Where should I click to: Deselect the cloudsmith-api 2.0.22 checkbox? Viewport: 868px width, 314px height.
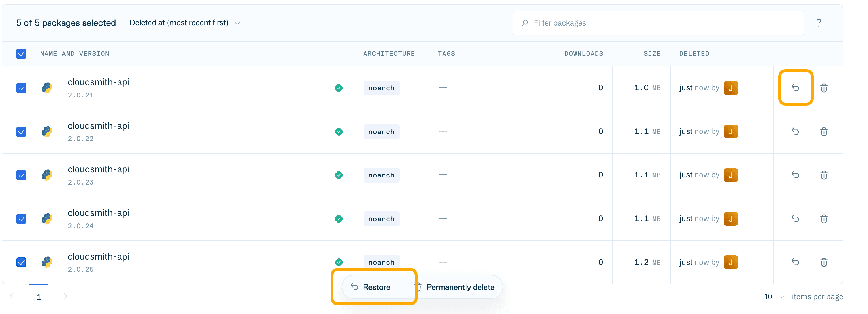(x=21, y=131)
